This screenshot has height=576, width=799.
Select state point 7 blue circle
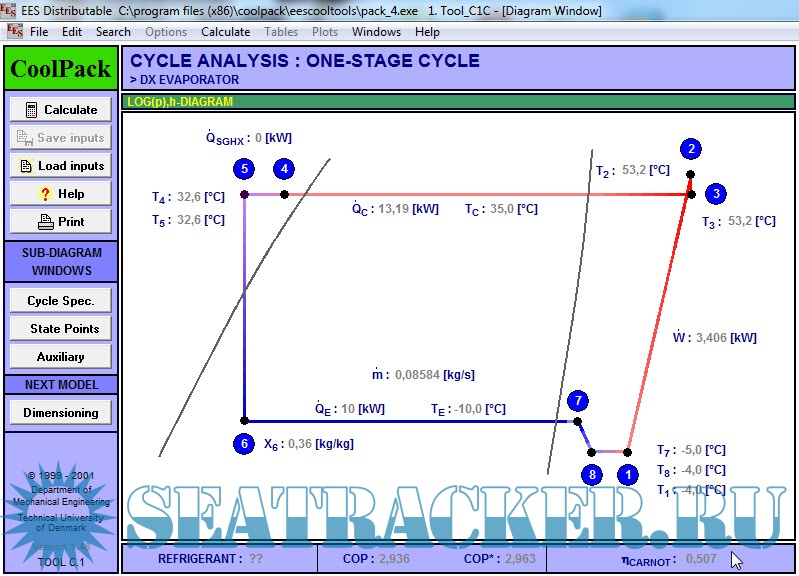tap(577, 401)
